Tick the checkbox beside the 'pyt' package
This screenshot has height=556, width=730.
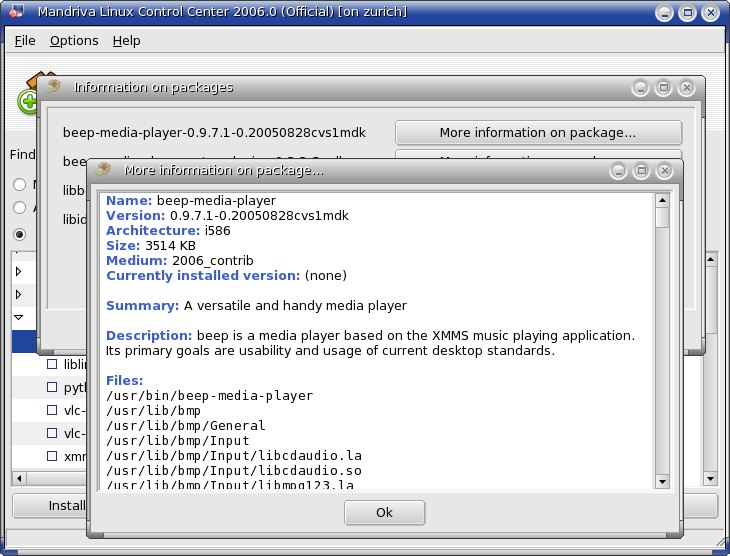(52, 387)
